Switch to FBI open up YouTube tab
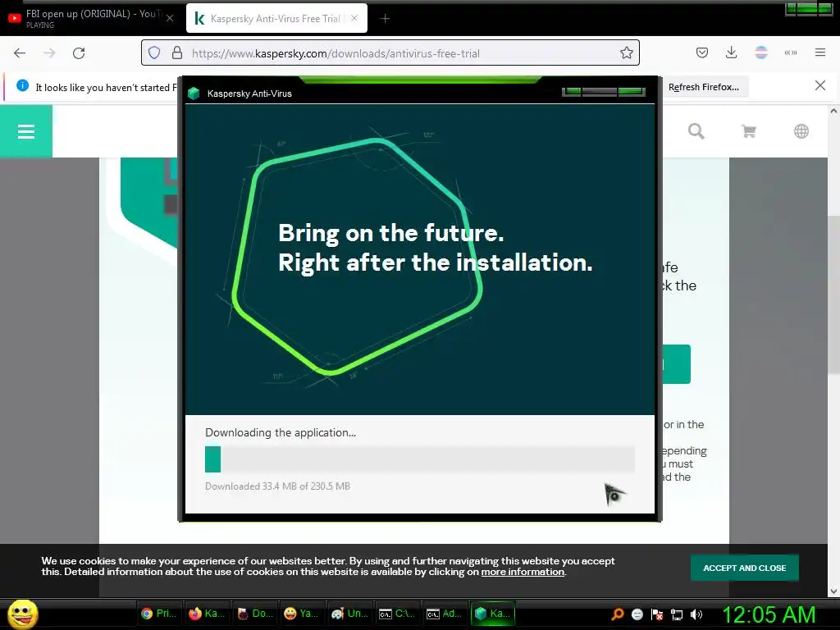The width and height of the screenshot is (840, 630). [90, 18]
